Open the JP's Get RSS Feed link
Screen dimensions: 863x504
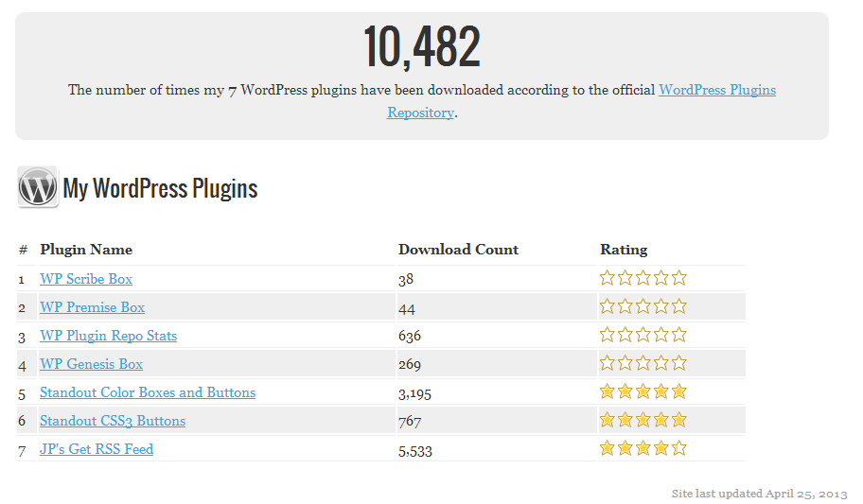point(97,449)
